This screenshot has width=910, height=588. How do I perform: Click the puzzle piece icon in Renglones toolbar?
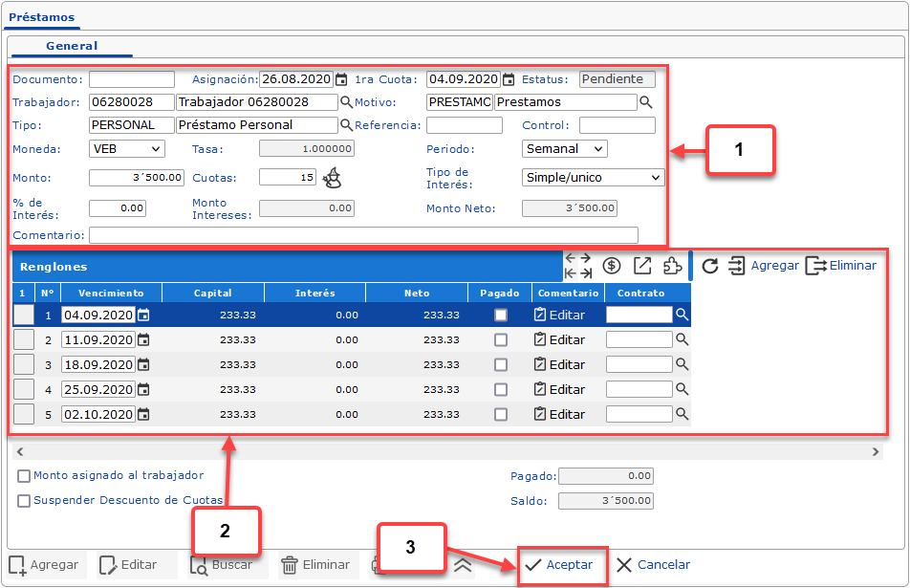[673, 266]
